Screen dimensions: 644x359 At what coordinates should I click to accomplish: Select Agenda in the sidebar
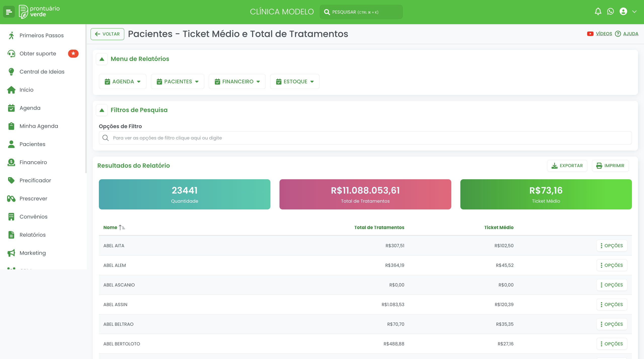(30, 108)
